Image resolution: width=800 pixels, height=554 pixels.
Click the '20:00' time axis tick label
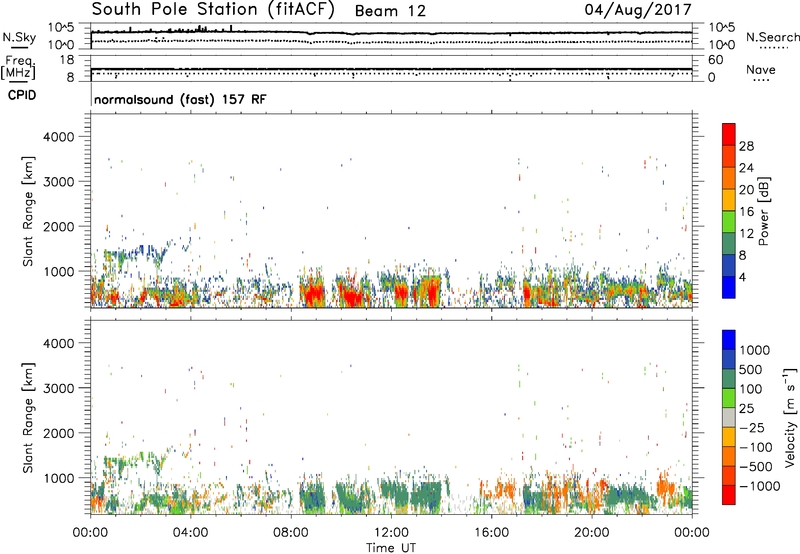pos(591,533)
